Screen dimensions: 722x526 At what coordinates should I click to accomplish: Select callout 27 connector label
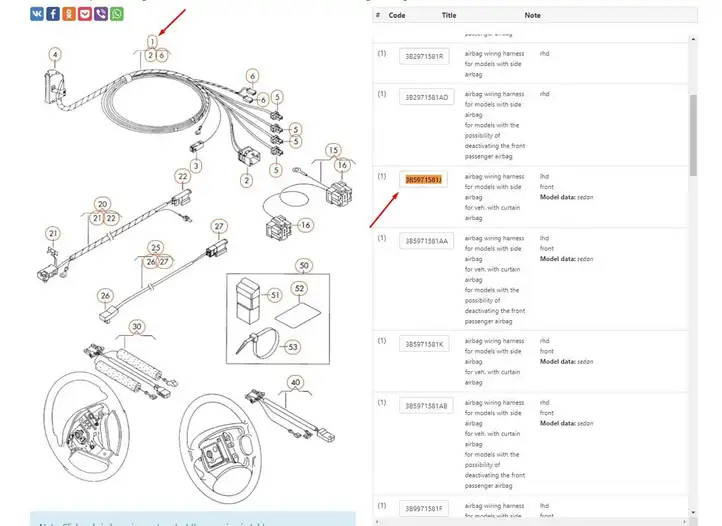[219, 226]
